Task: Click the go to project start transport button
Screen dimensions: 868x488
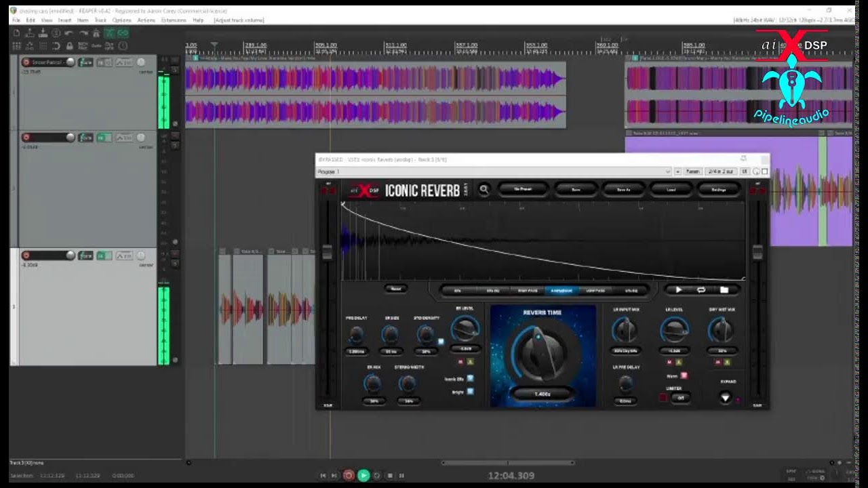Action: point(323,475)
